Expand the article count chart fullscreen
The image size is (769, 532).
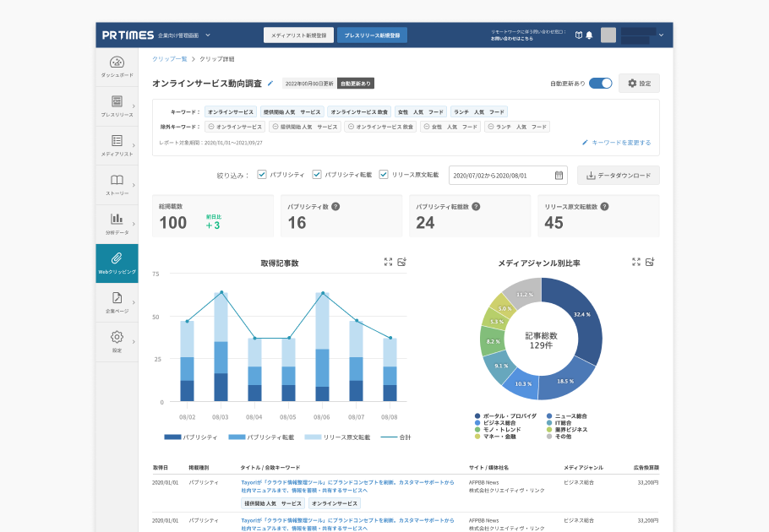[x=389, y=262]
